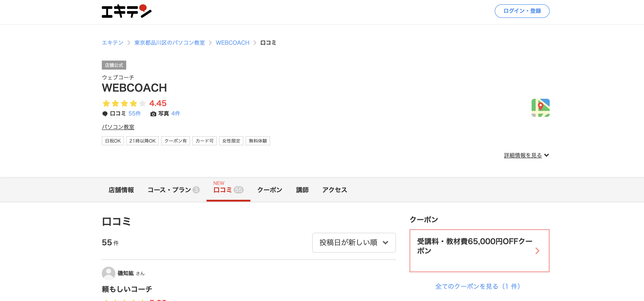The height and width of the screenshot is (301, 644).
Task: Click reviewer name 磯知紘
Action: pyautogui.click(x=126, y=273)
